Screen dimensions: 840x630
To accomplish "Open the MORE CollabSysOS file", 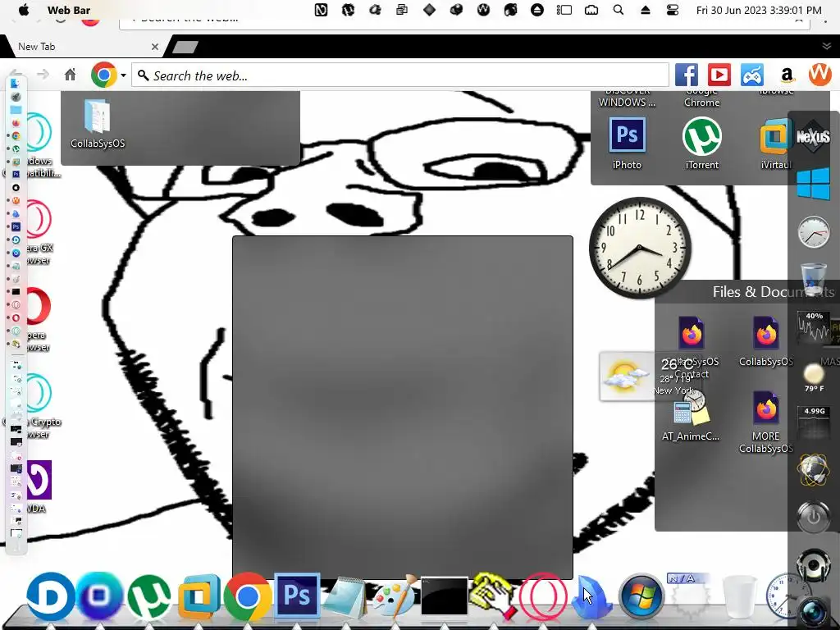I will click(x=765, y=422).
